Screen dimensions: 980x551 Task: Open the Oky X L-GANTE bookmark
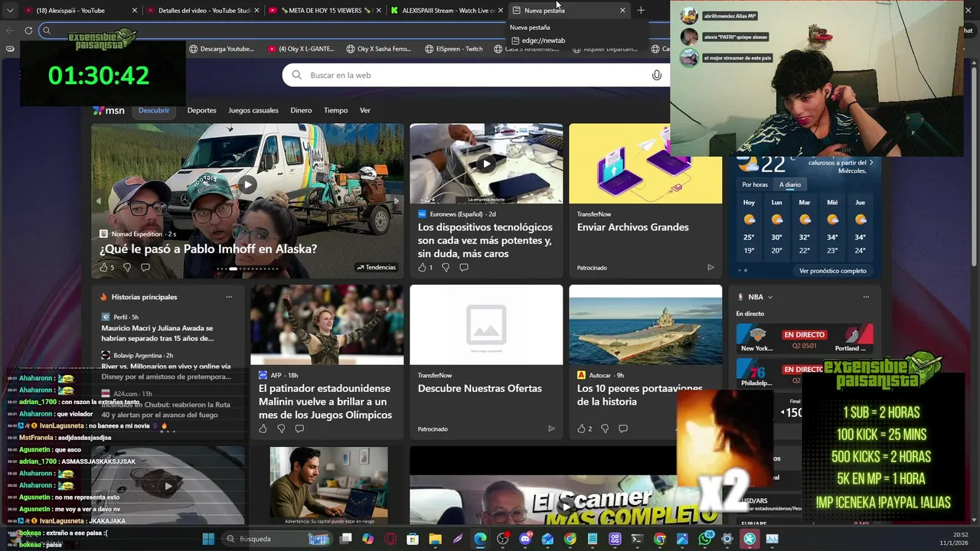point(301,49)
